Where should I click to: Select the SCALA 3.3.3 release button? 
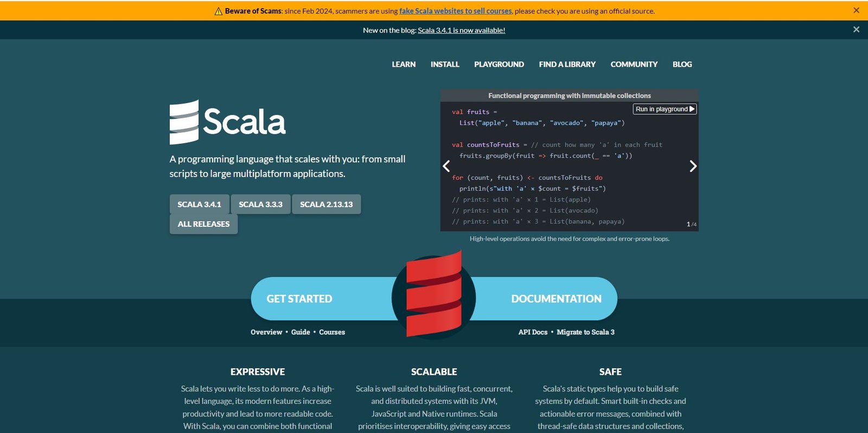click(260, 205)
